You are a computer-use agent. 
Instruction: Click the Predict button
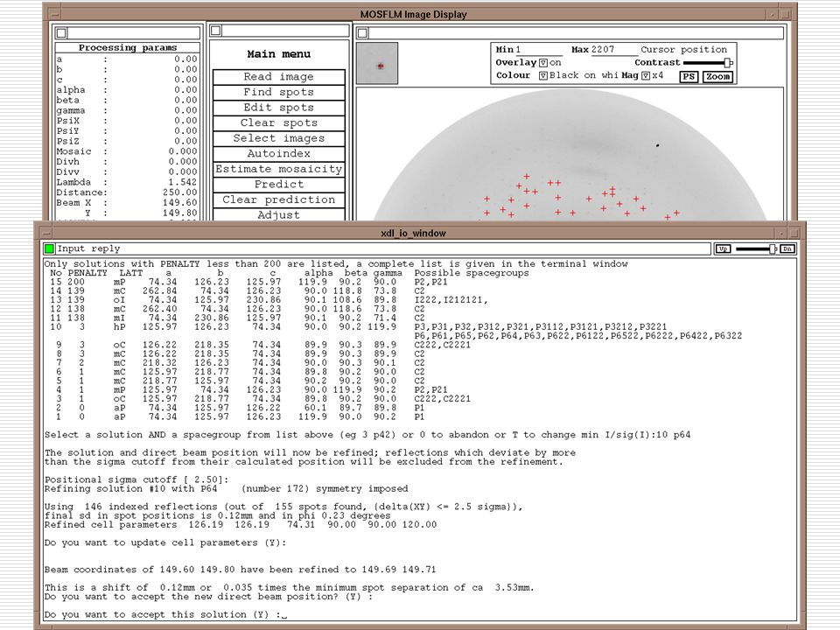click(x=278, y=185)
